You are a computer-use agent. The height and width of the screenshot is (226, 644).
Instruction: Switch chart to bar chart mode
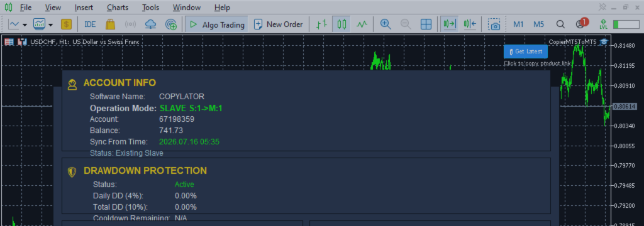[x=321, y=24]
